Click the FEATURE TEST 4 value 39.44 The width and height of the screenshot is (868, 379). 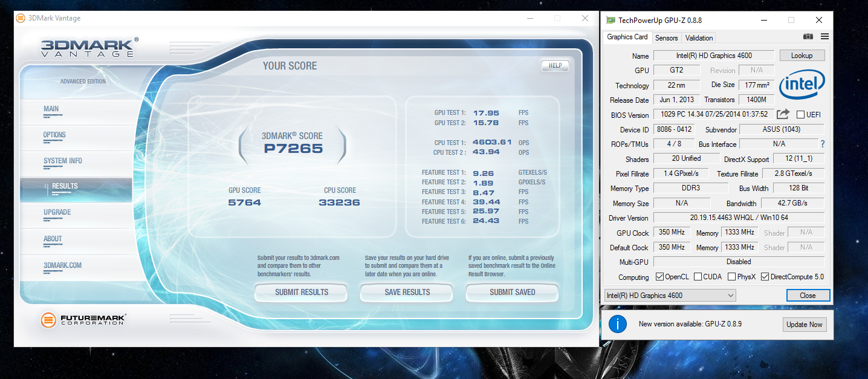coord(486,202)
